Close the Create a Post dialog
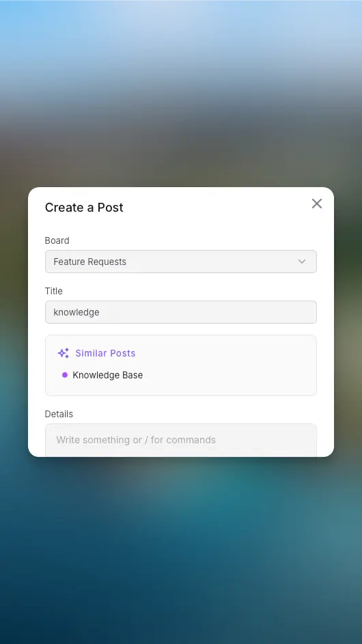 (316, 204)
